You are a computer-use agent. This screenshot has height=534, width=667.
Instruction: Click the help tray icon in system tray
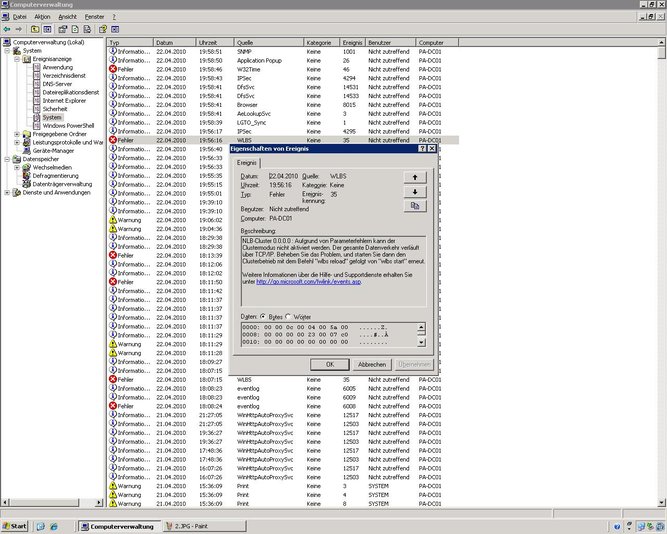point(617,527)
